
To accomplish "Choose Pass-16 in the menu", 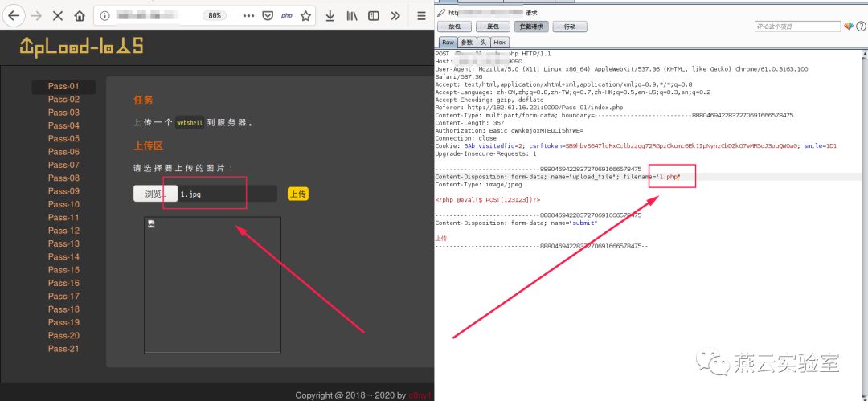I will [x=63, y=283].
